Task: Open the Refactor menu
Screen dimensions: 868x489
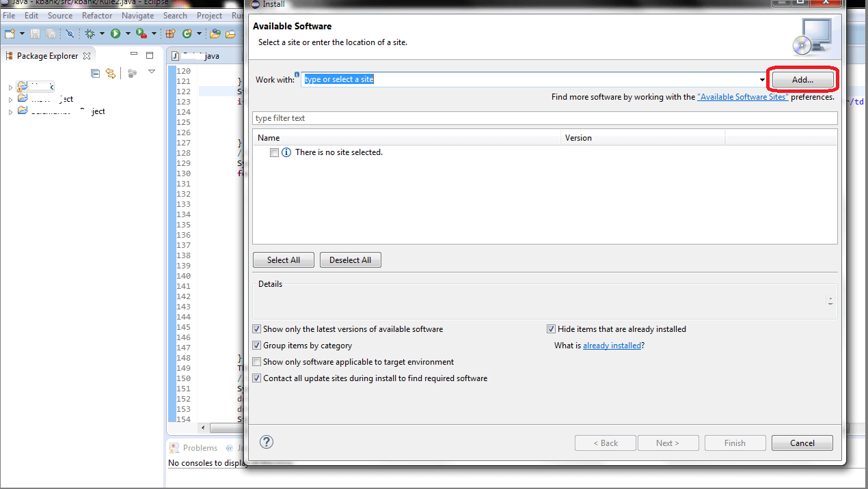Action: tap(97, 16)
